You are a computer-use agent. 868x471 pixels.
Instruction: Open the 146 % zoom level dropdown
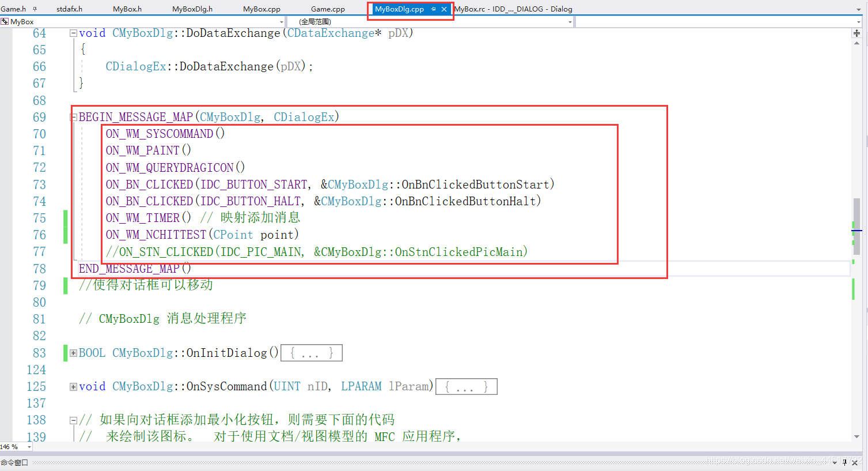pyautogui.click(x=29, y=447)
